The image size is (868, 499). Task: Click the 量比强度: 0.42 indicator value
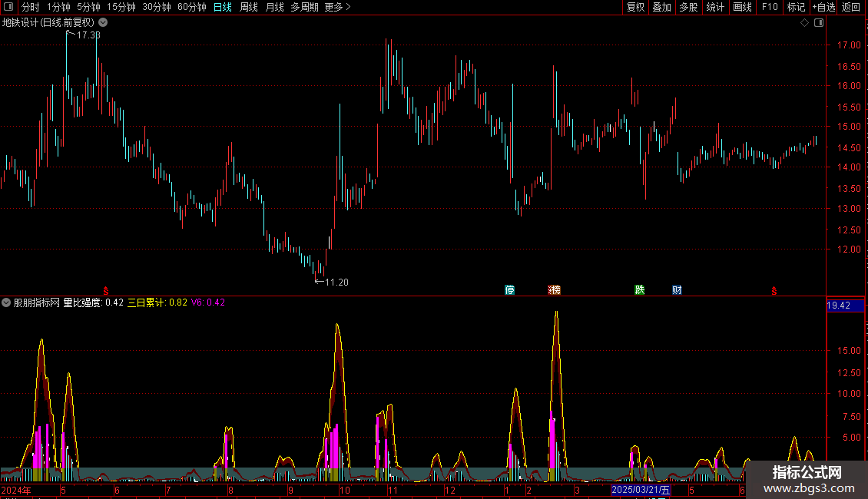coord(94,302)
